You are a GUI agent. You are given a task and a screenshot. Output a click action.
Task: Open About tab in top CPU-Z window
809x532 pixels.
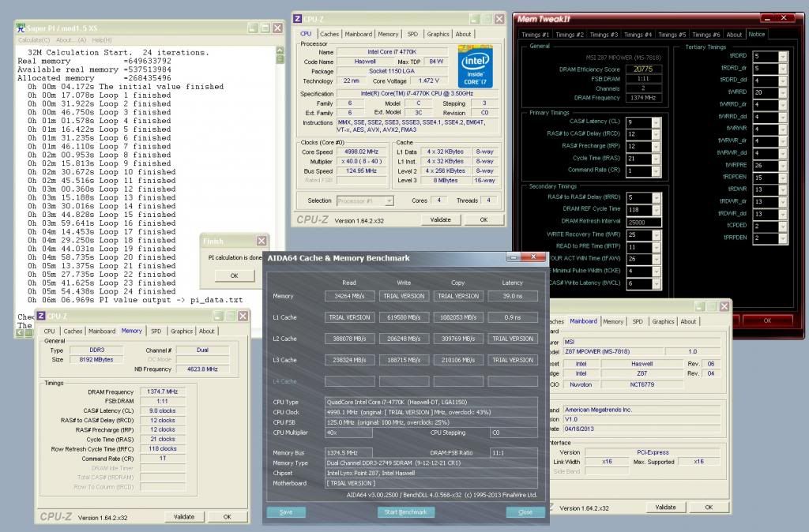point(463,34)
